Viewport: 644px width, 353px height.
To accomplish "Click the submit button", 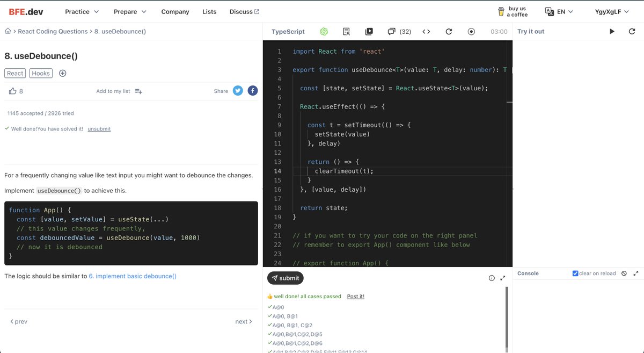I will point(285,278).
